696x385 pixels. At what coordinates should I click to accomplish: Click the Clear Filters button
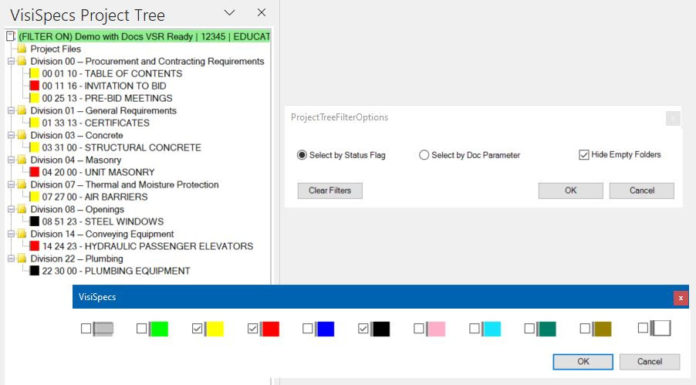330,191
